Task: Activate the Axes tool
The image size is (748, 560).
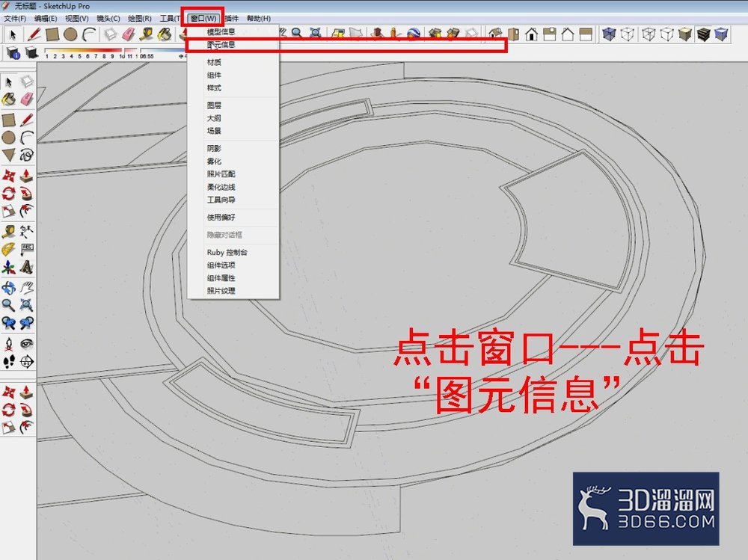Action: tap(8, 267)
